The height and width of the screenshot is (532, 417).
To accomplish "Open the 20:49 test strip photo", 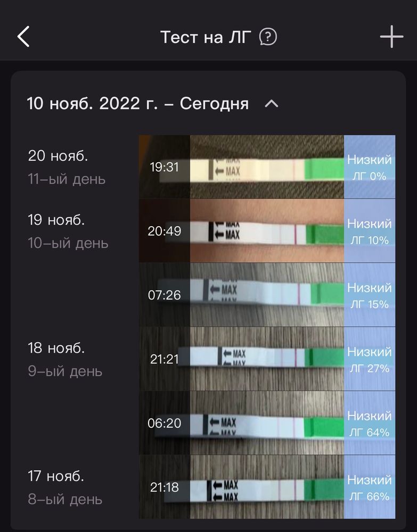I will [x=266, y=231].
